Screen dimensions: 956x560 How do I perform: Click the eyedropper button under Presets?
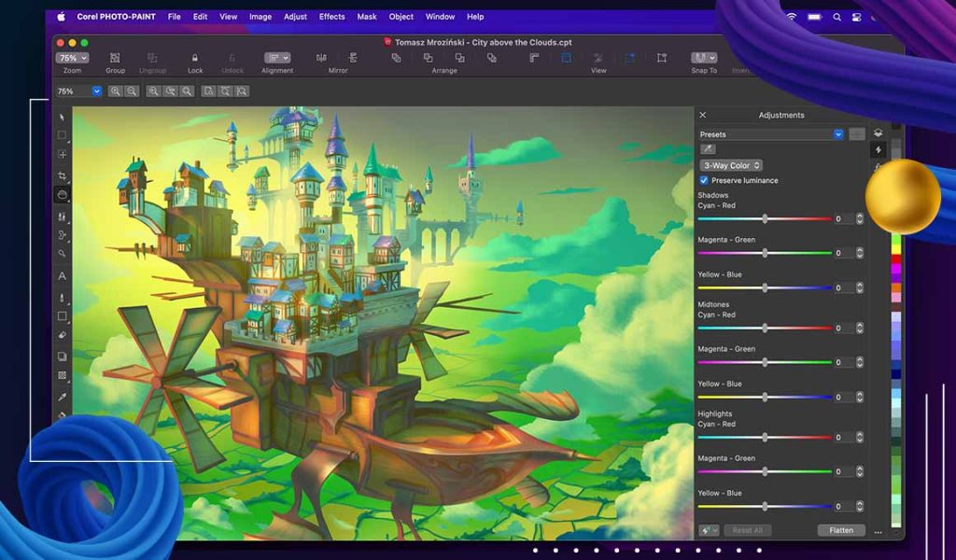pos(708,148)
